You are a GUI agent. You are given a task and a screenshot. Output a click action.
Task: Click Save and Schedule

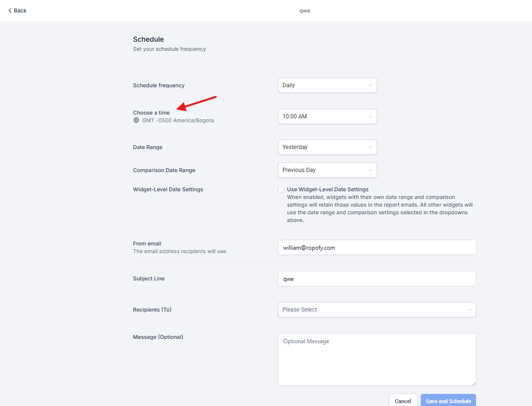448,401
